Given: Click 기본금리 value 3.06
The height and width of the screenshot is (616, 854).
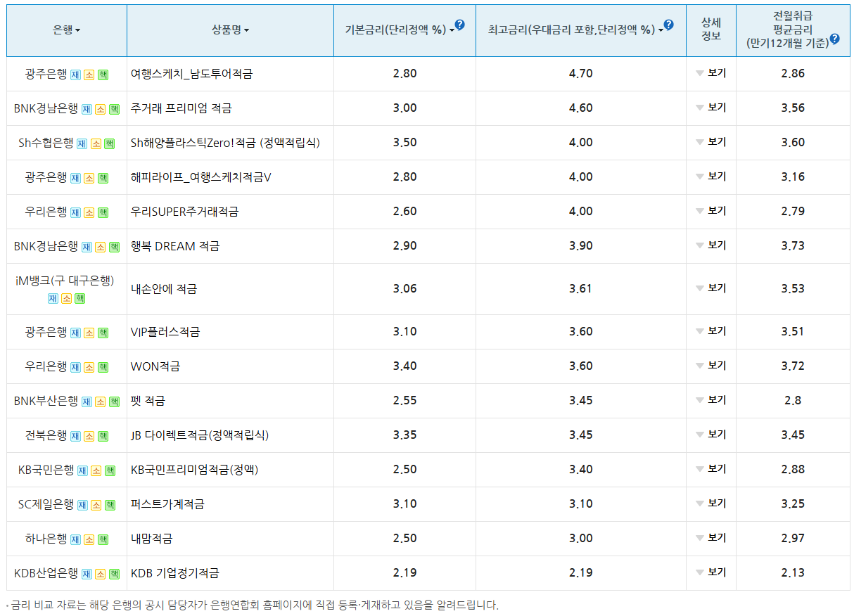Looking at the screenshot, I should point(405,288).
